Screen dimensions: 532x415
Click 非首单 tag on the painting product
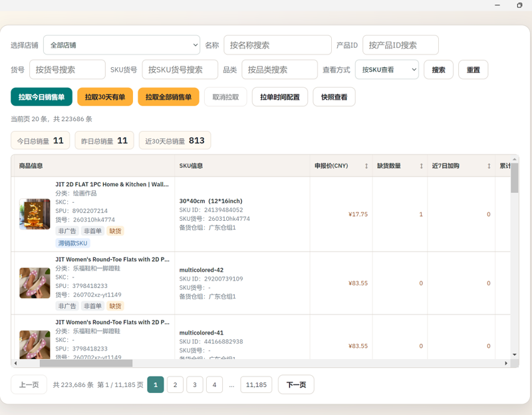pyautogui.click(x=92, y=231)
